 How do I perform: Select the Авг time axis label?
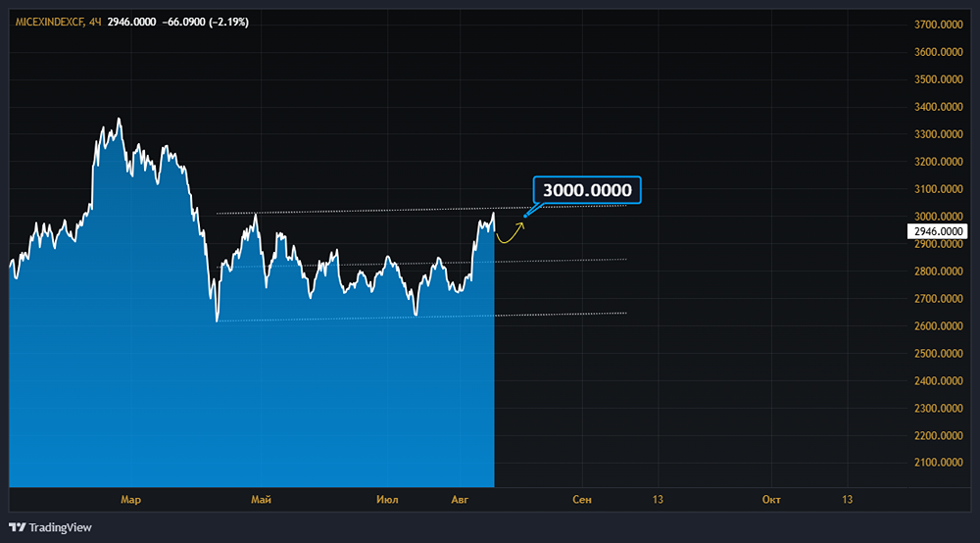click(460, 500)
